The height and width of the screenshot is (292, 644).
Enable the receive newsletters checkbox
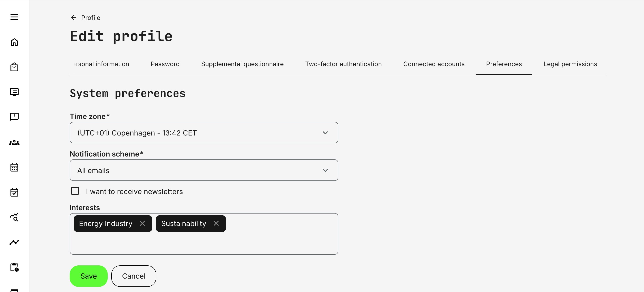point(75,191)
